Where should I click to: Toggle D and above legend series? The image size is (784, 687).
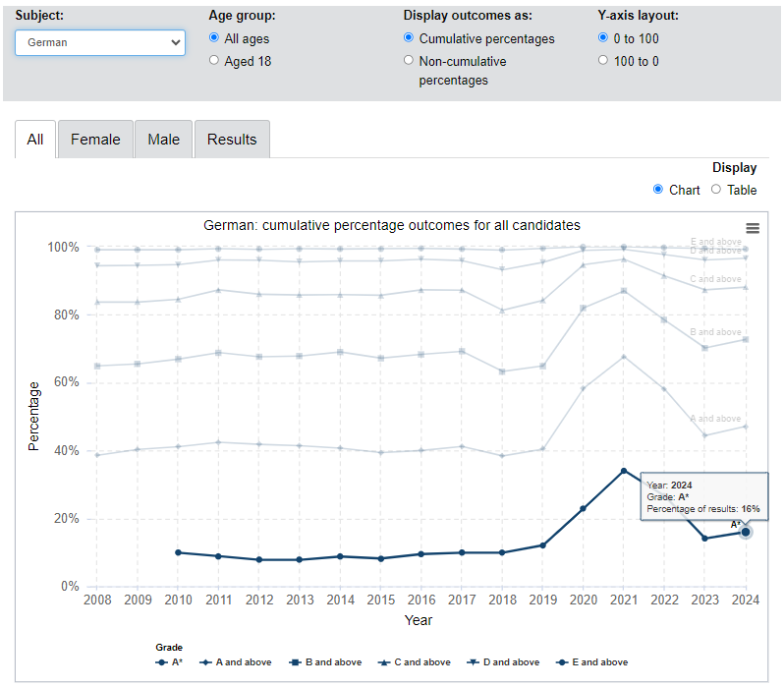[503, 662]
